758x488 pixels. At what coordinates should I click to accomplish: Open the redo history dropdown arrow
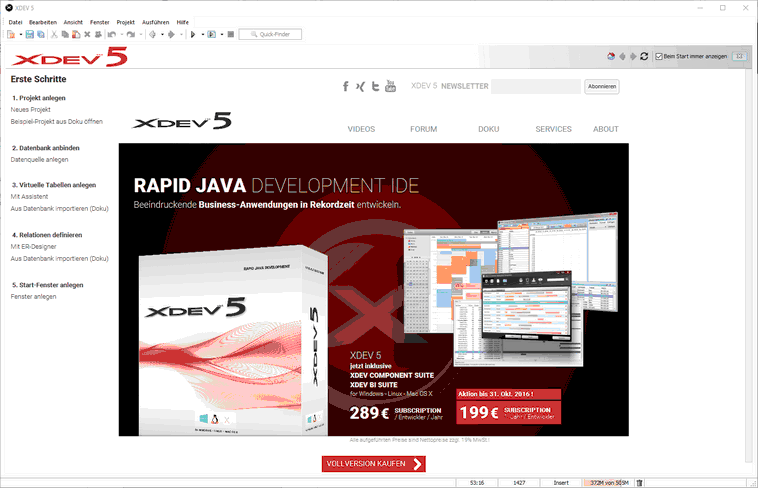(141, 34)
